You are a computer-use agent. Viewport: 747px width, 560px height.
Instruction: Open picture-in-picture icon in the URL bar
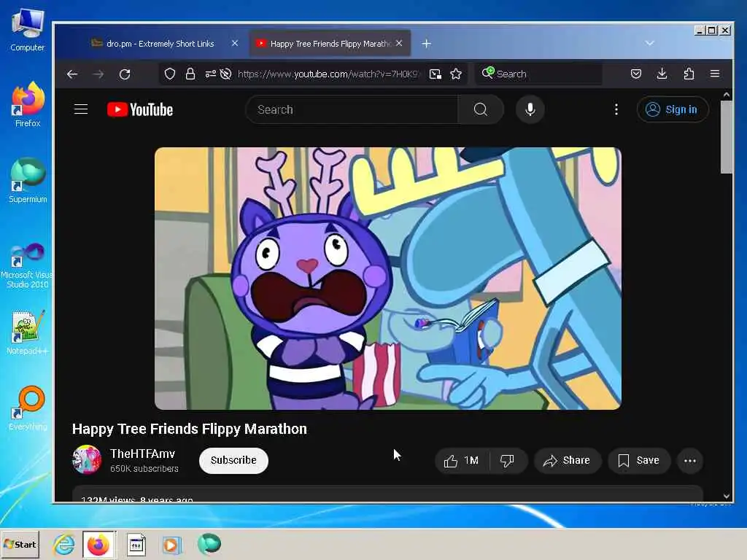point(435,74)
